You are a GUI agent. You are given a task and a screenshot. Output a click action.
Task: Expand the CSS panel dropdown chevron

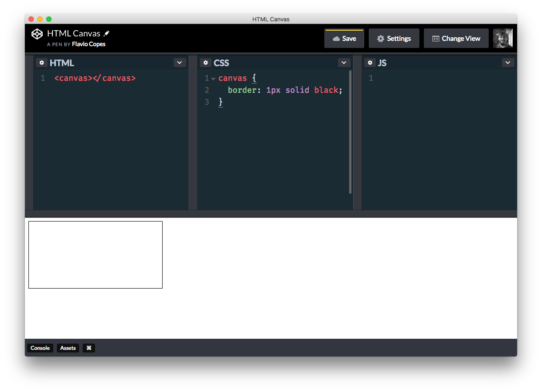(344, 63)
